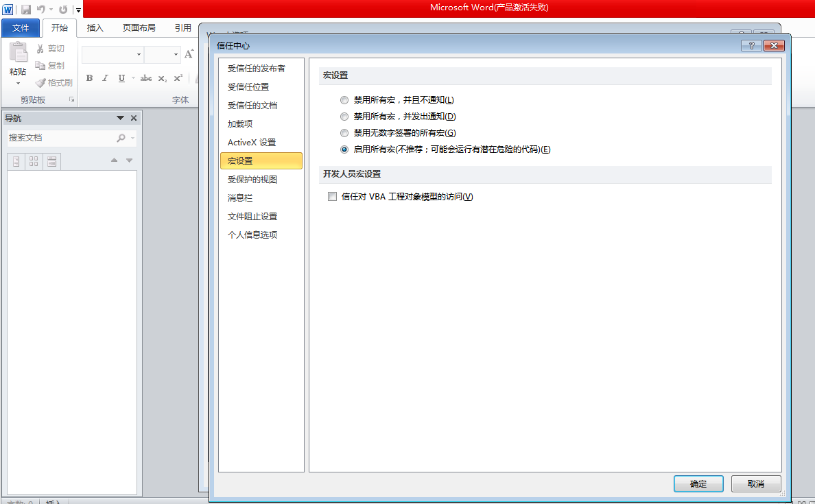The width and height of the screenshot is (815, 504).
Task: Select Trusted Publishers (受信任的发布者) category
Action: 261,68
